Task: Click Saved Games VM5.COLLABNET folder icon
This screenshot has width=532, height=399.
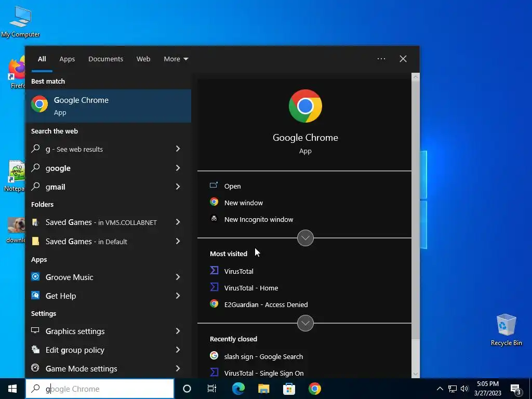Action: point(35,222)
